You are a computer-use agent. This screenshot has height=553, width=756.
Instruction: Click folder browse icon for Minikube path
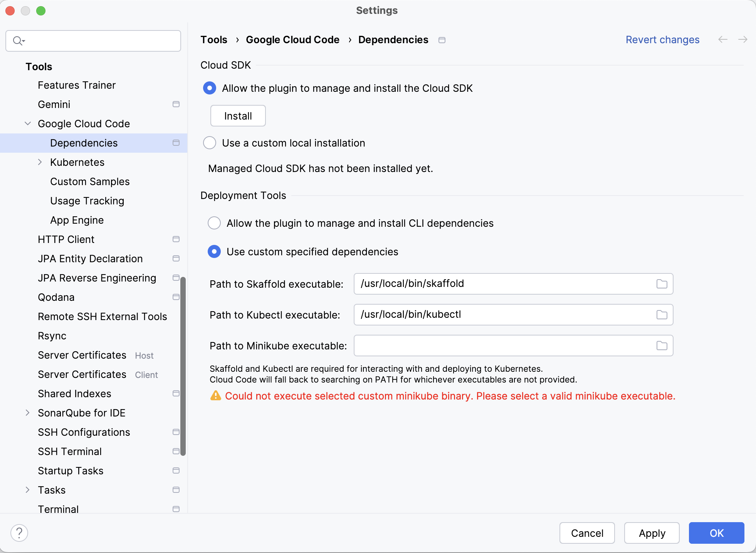coord(662,346)
